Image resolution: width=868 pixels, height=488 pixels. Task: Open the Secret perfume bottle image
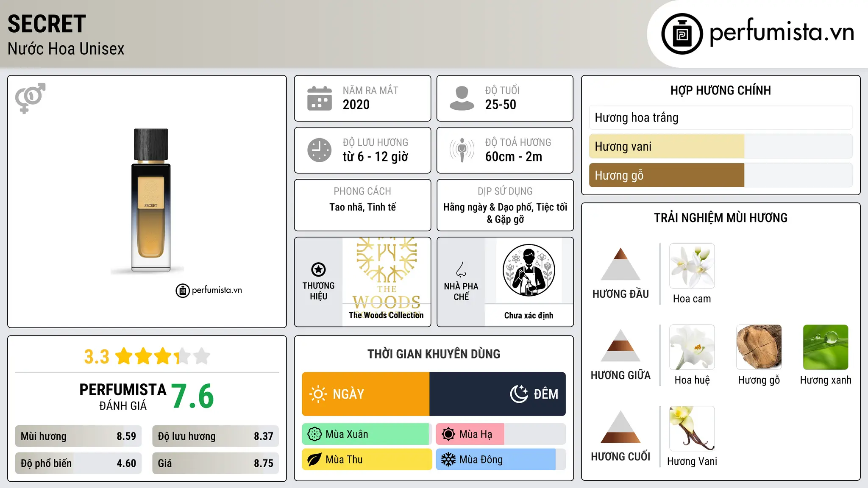[x=151, y=200]
